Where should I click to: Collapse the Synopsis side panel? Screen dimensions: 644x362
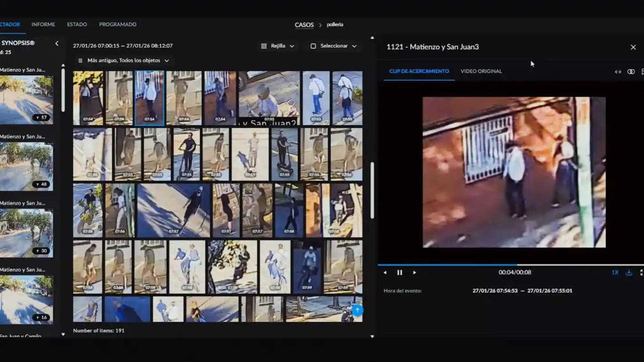(x=57, y=43)
